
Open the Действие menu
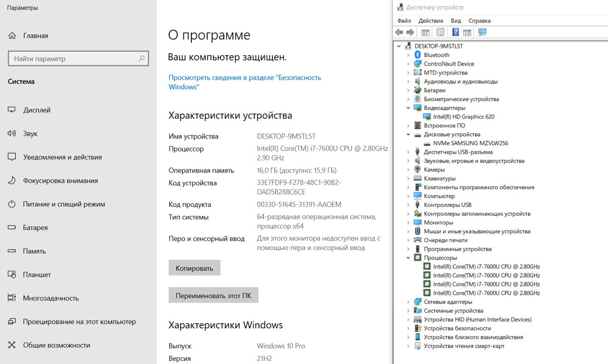click(x=431, y=21)
